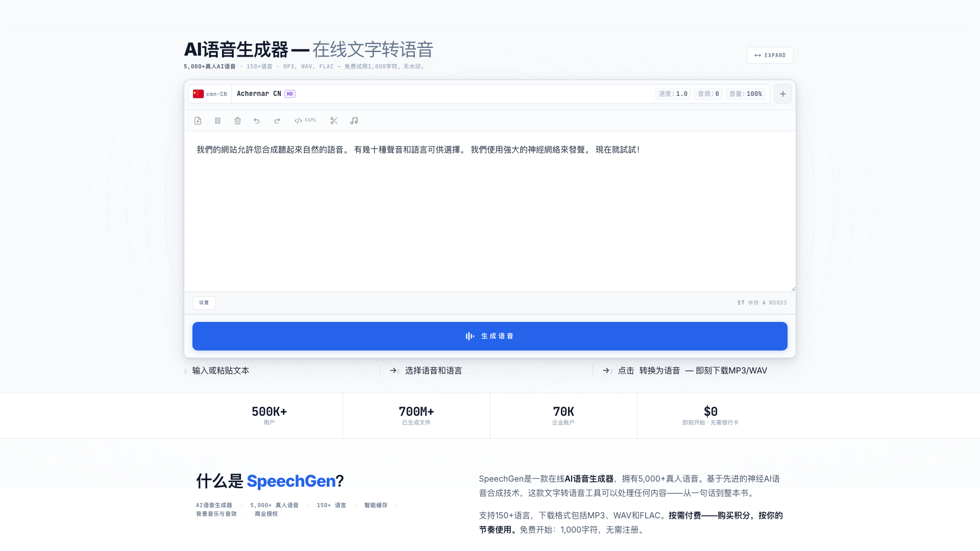This screenshot has width=980, height=551.
Task: Open the 设置 settings button
Action: click(204, 303)
